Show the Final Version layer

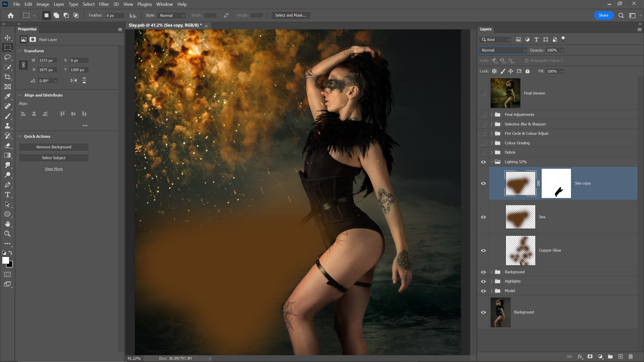[x=483, y=93]
